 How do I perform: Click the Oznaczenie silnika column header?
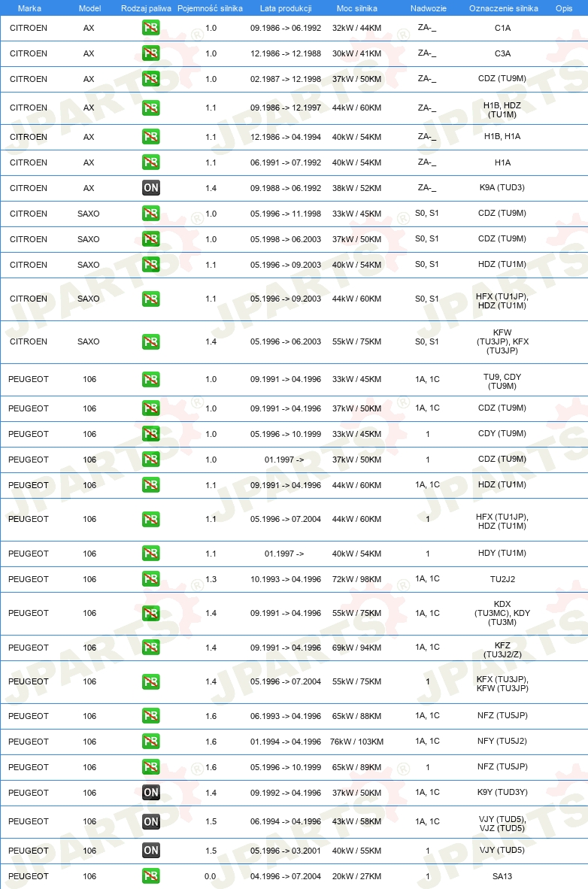pos(504,8)
